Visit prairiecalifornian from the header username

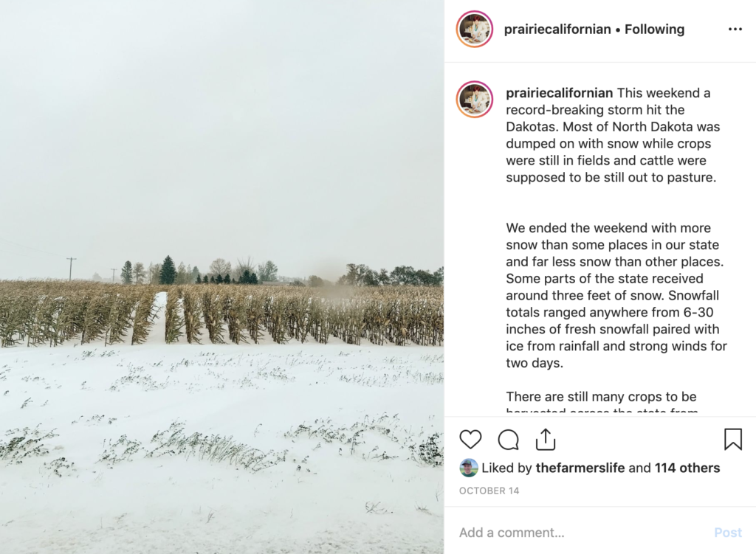pos(557,30)
